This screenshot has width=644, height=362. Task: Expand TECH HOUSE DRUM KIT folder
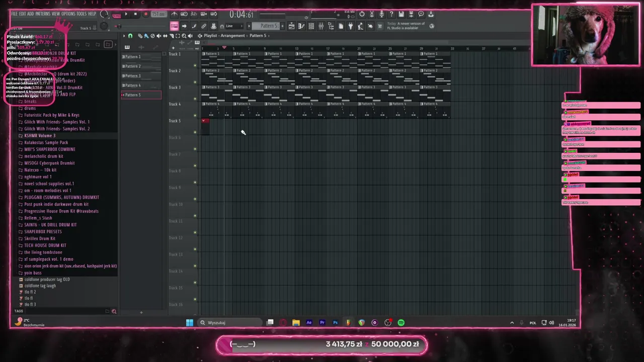[x=45, y=245]
